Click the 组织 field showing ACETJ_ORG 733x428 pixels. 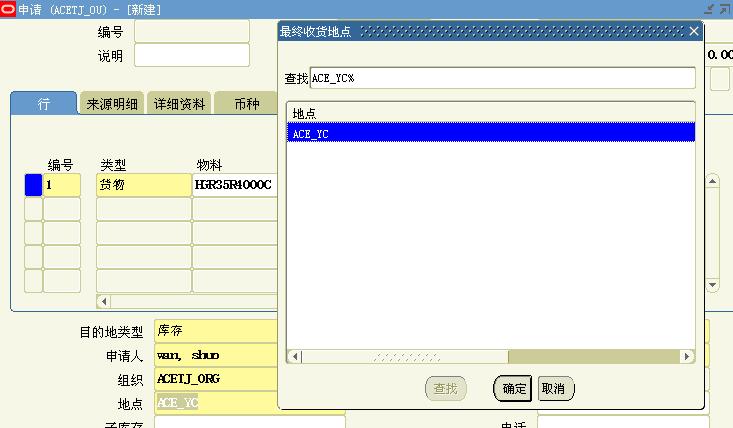pos(215,379)
